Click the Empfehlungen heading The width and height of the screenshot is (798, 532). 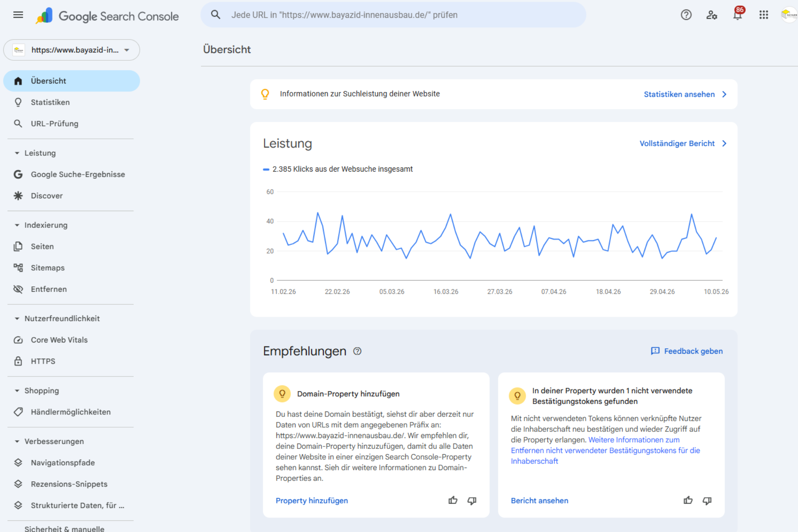click(x=305, y=351)
